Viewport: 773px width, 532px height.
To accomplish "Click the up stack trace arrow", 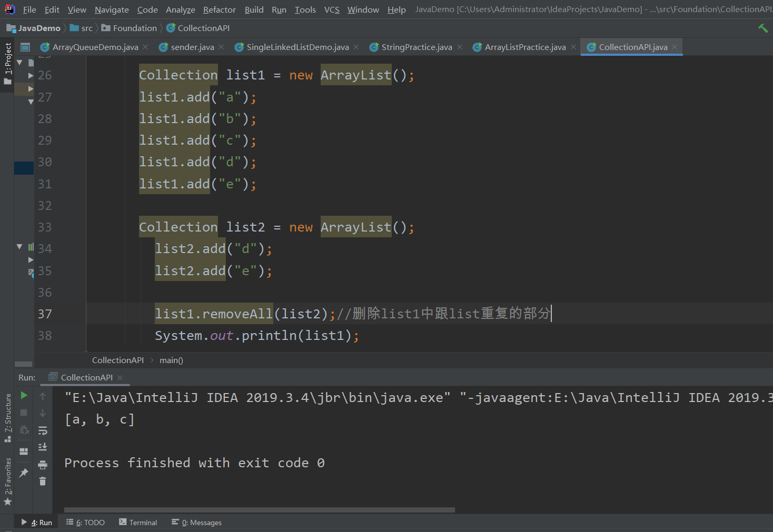I will pos(43,396).
